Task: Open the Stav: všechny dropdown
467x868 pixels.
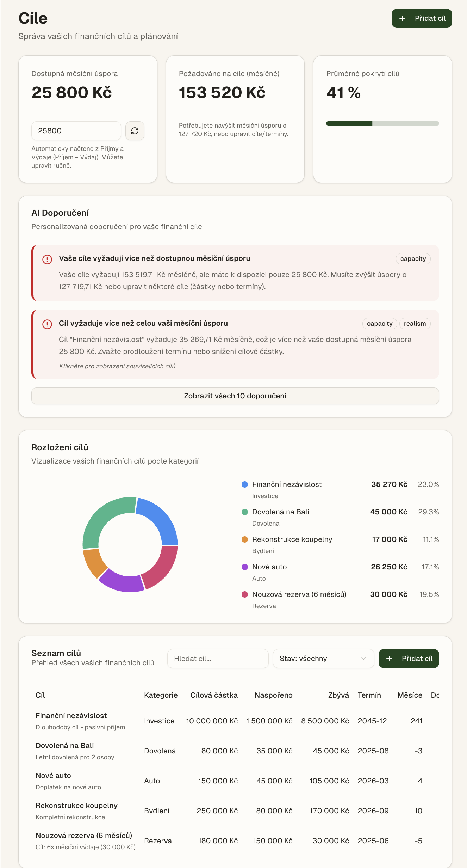Action: click(x=323, y=658)
